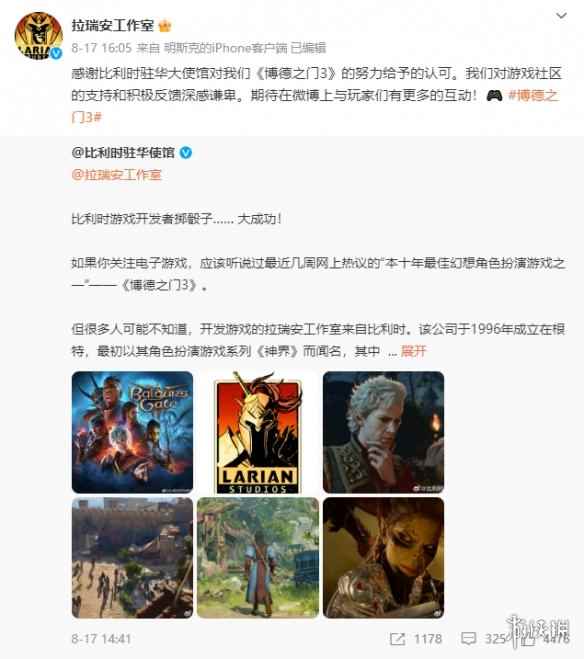Click the comment speech bubble icon

click(468, 639)
